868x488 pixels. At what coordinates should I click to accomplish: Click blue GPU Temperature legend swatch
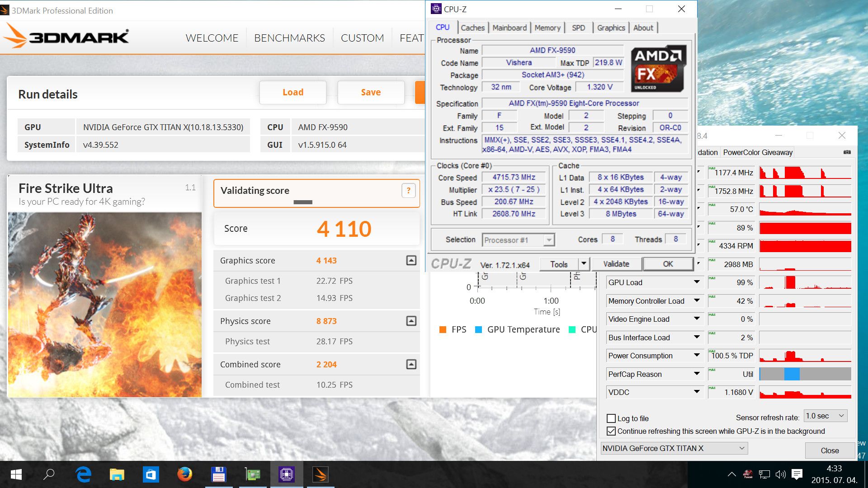[478, 329]
